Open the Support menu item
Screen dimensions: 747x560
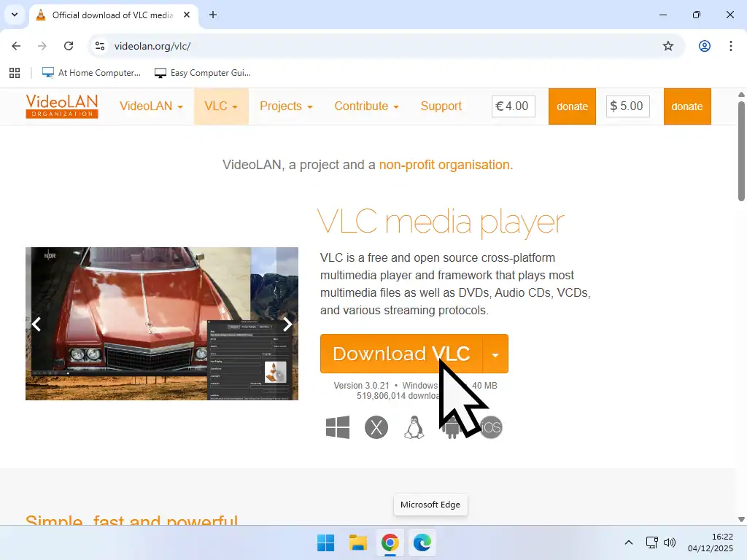pos(441,106)
